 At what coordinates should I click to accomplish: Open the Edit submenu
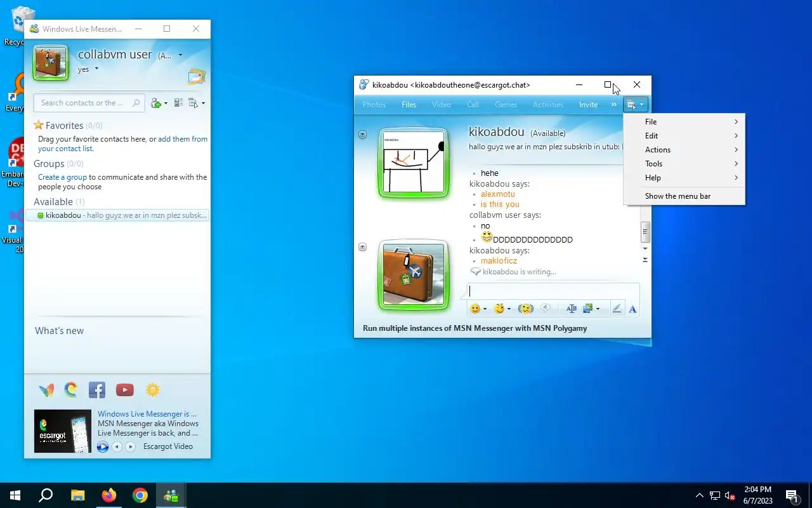[684, 136]
